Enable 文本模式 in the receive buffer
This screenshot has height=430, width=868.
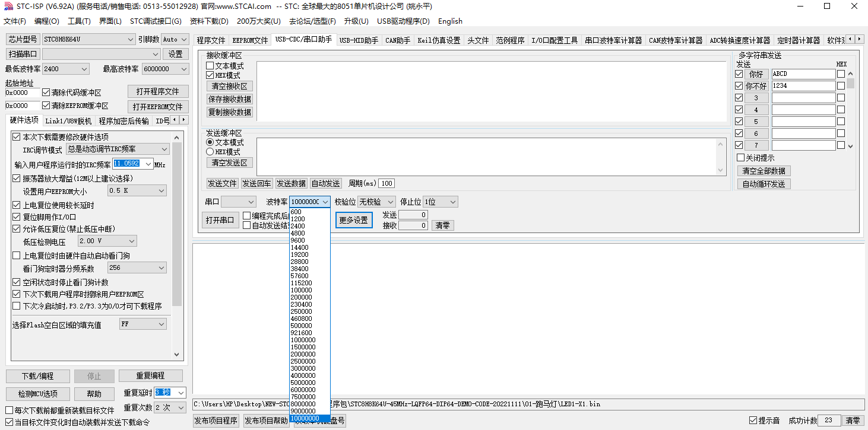coord(210,66)
